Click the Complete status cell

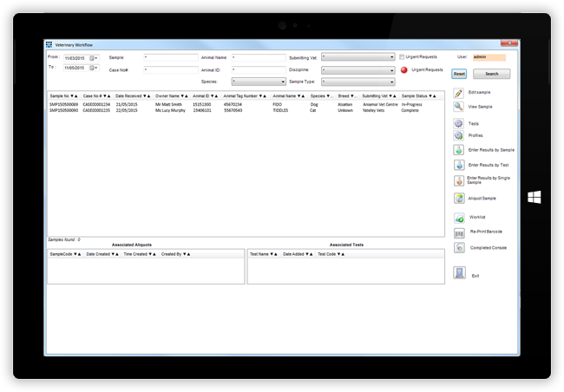[x=410, y=110]
